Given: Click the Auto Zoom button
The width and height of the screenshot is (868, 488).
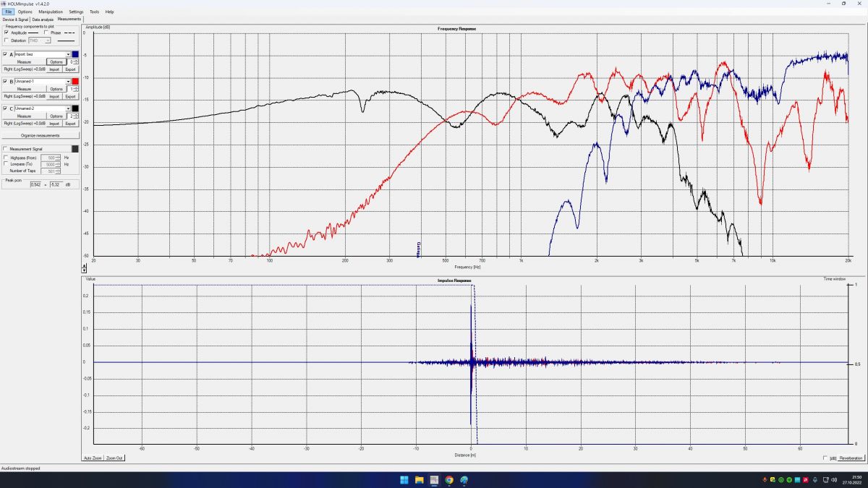Looking at the screenshot, I should click(x=93, y=458).
